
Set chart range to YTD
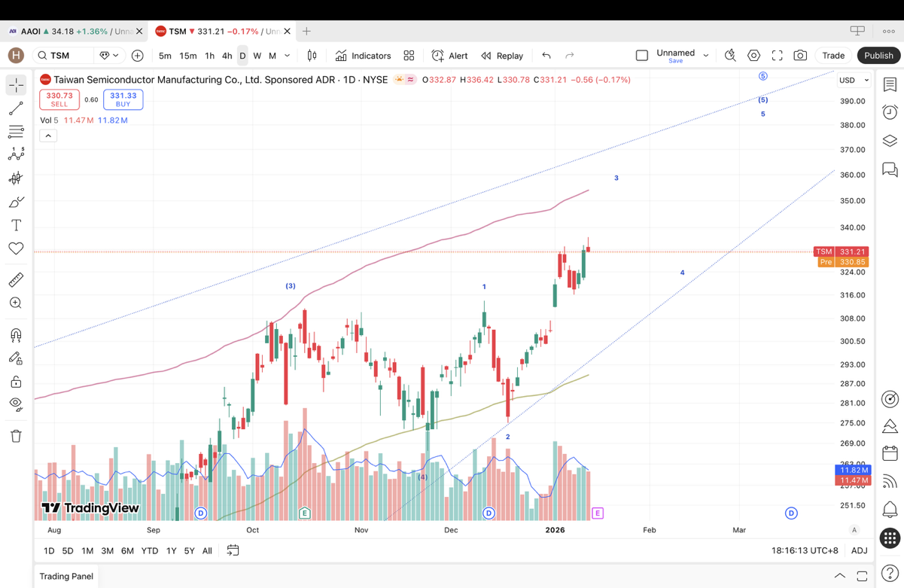(x=150, y=551)
